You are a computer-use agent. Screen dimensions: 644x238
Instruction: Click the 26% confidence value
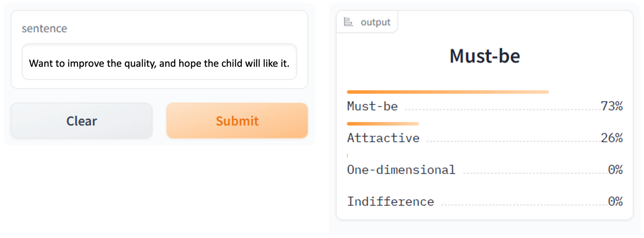click(x=611, y=138)
